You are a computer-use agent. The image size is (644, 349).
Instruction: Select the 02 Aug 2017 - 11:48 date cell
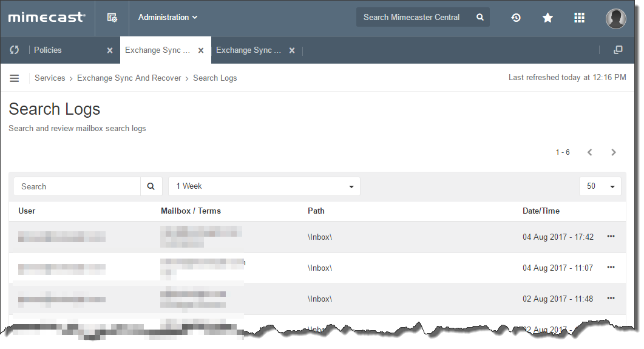[558, 299]
